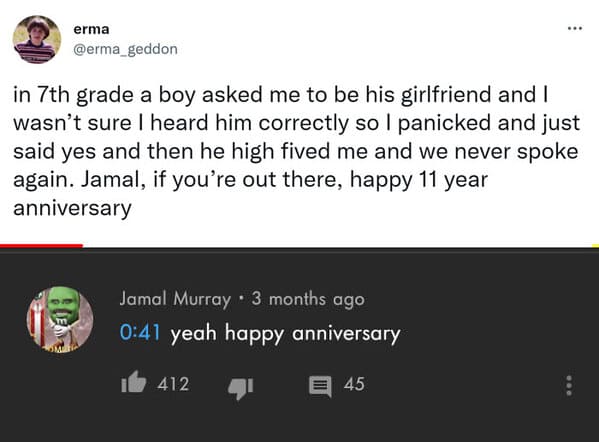Open the tweet's three-dot more options menu
The width and height of the screenshot is (599, 442).
coord(575,28)
